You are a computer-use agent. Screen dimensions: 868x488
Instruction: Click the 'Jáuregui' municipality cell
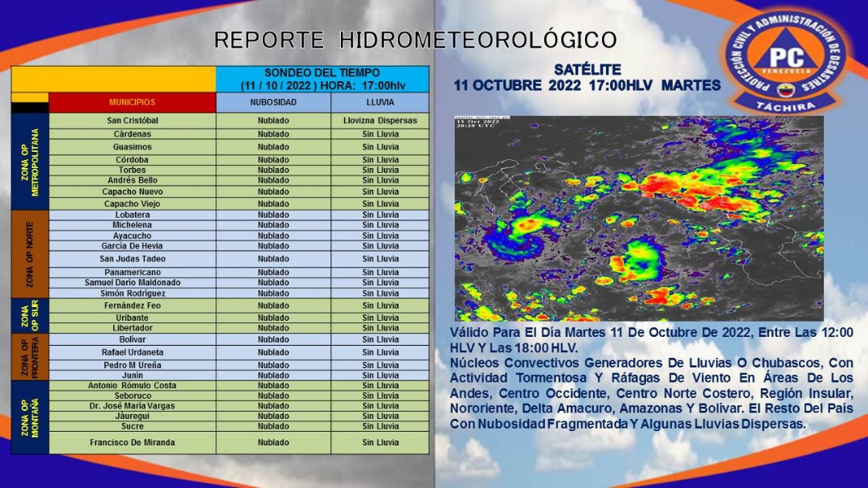[133, 416]
